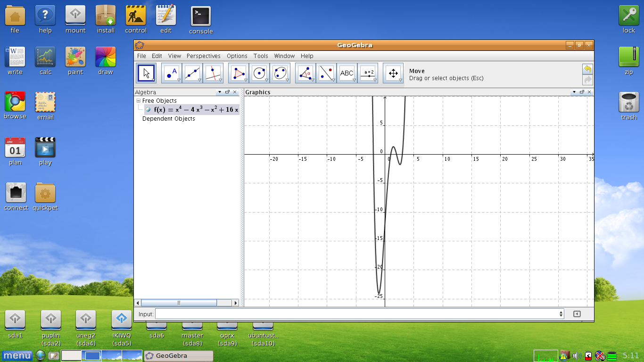Open the Options menu
This screenshot has width=644, height=362.
pos(237,56)
